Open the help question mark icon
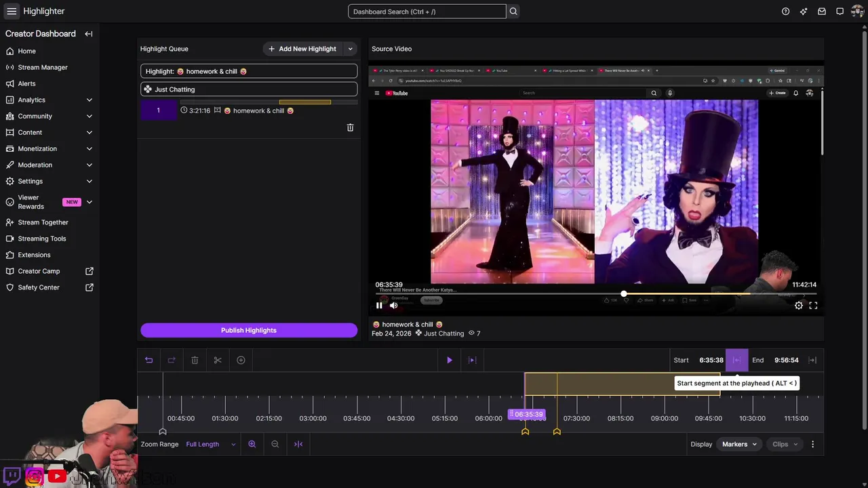The image size is (868, 488). click(785, 12)
